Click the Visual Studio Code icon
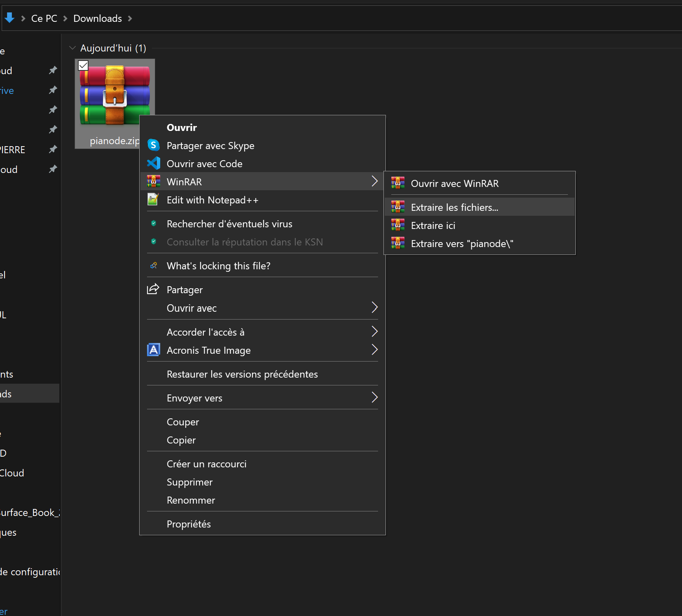This screenshot has height=616, width=682. coord(154,163)
